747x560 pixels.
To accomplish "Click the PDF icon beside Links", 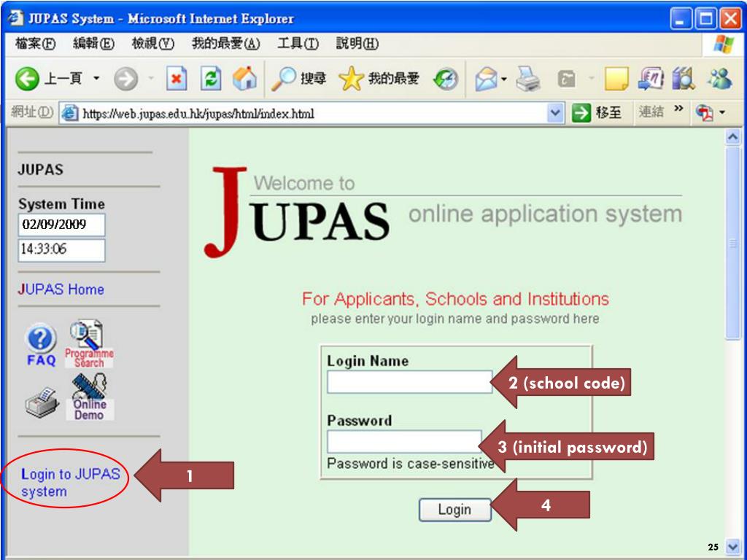I will [x=704, y=113].
